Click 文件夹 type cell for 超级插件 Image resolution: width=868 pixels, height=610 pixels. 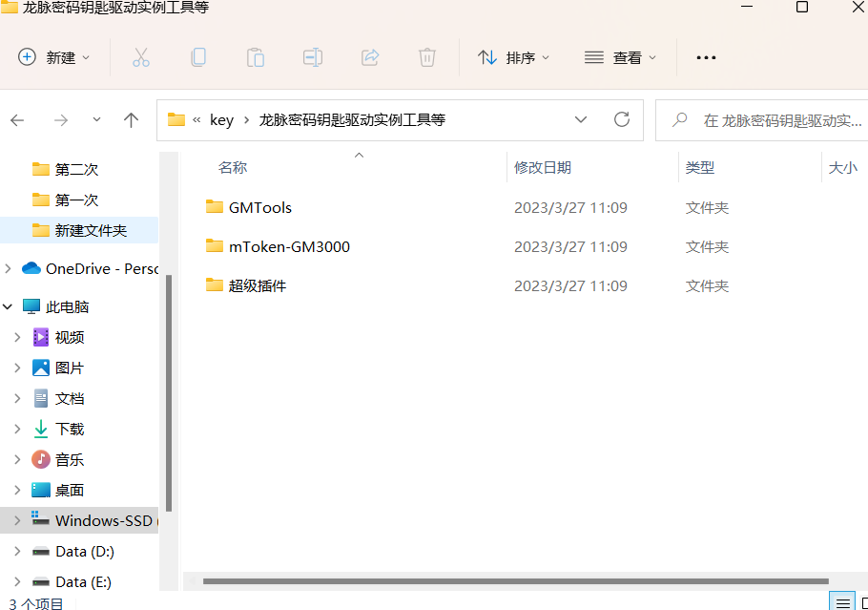pos(707,285)
